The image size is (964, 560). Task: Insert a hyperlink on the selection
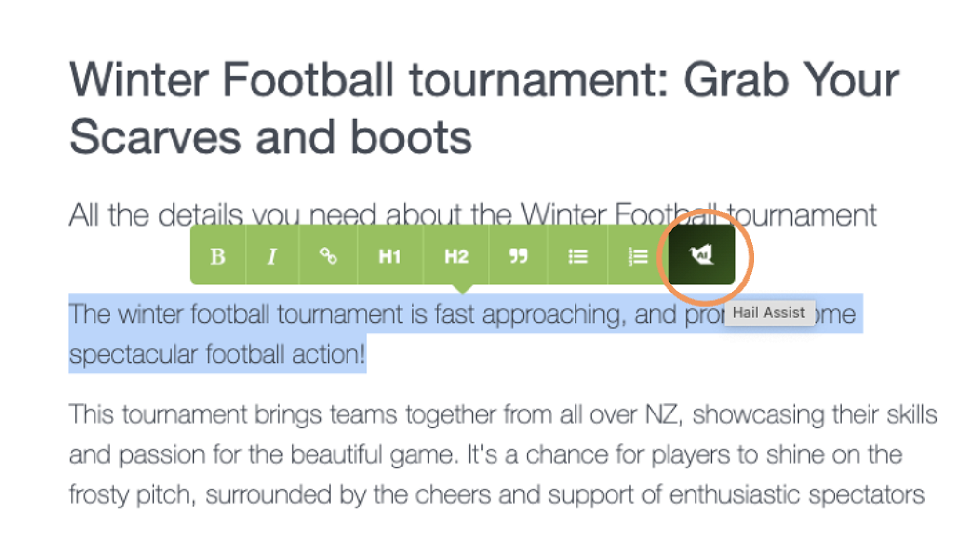tap(328, 256)
